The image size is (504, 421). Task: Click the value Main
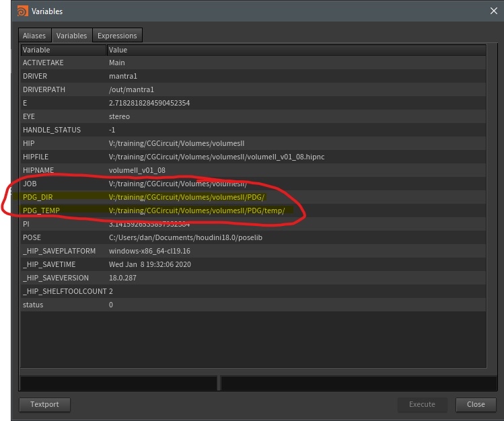116,63
